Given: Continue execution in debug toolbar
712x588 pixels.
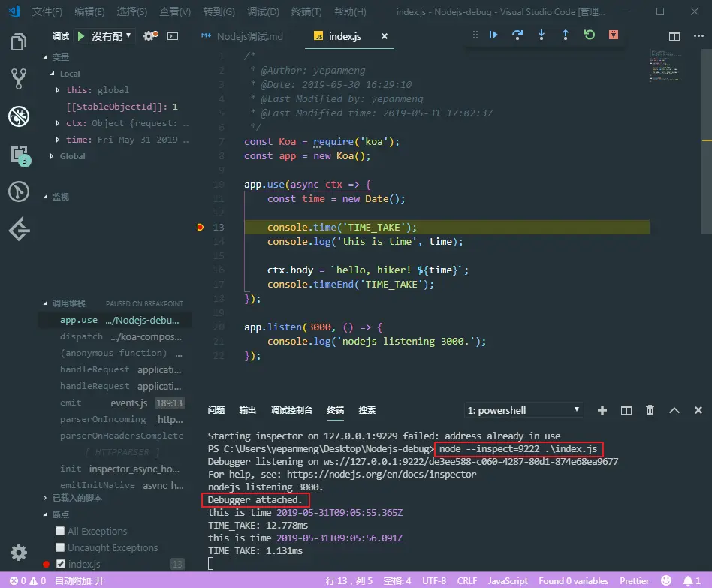Looking at the screenshot, I should point(493,35).
